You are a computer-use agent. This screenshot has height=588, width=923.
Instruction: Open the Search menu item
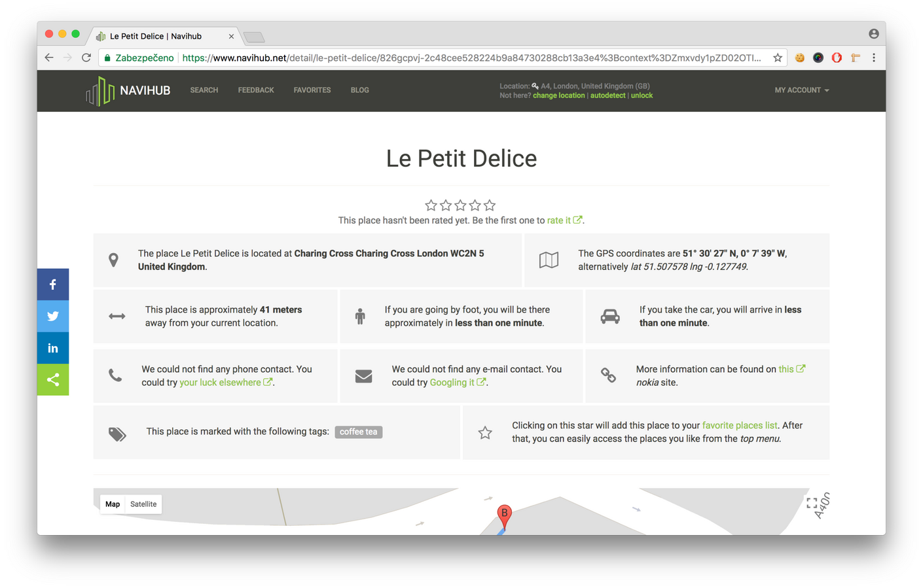coord(204,90)
